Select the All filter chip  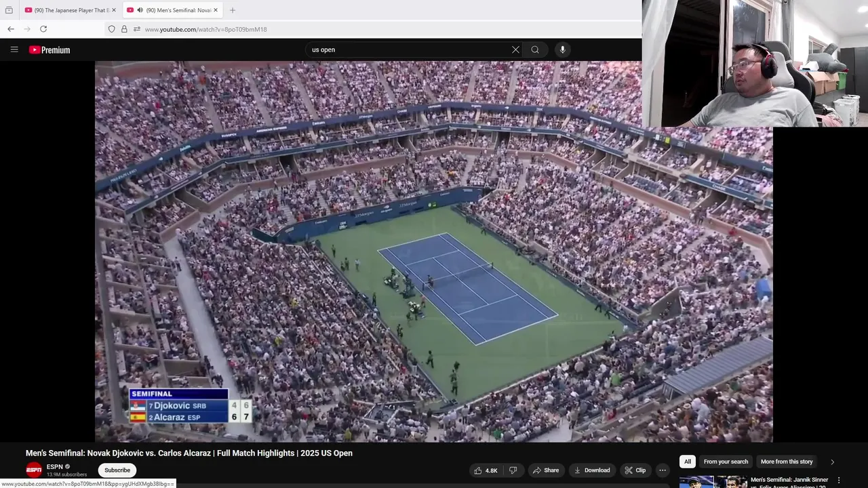688,462
